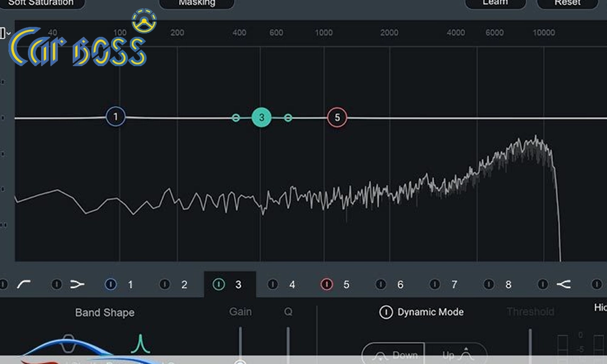Toggle band 1 power button
607x364 pixels.
110,285
